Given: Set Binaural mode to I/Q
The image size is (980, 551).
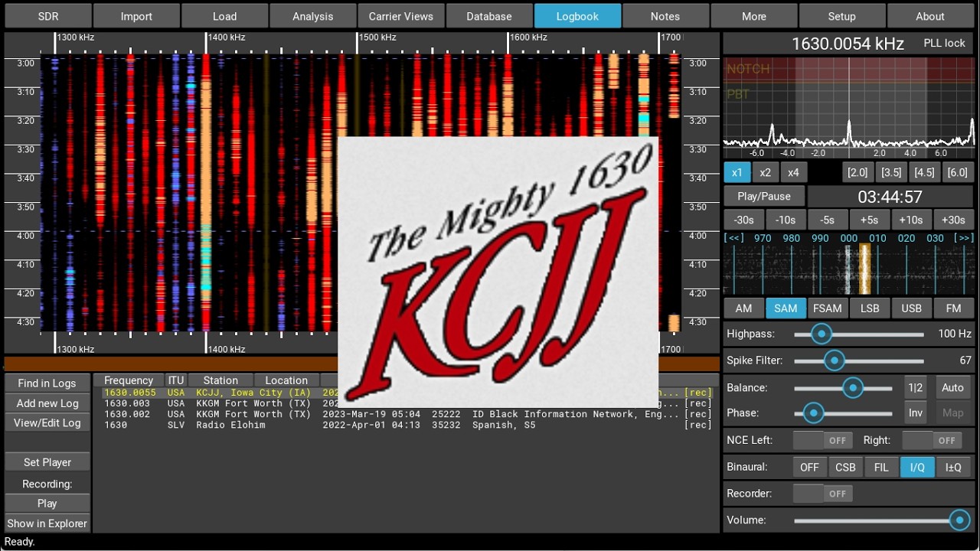Looking at the screenshot, I should pos(917,468).
